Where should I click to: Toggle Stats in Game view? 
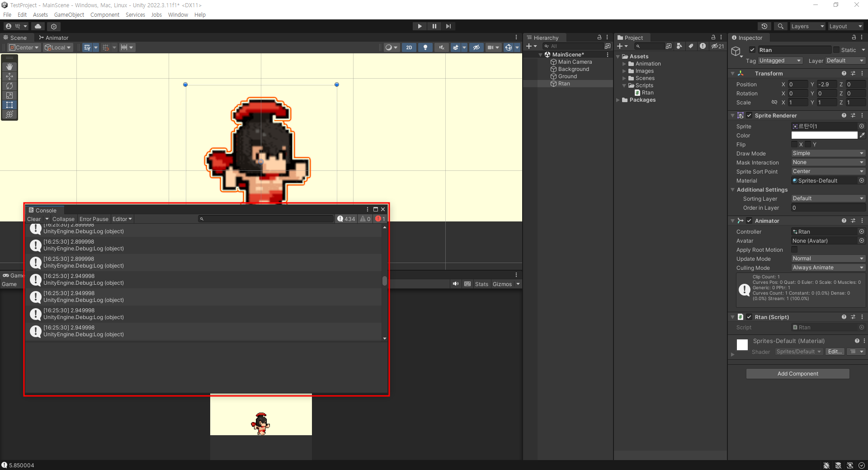[x=481, y=284]
